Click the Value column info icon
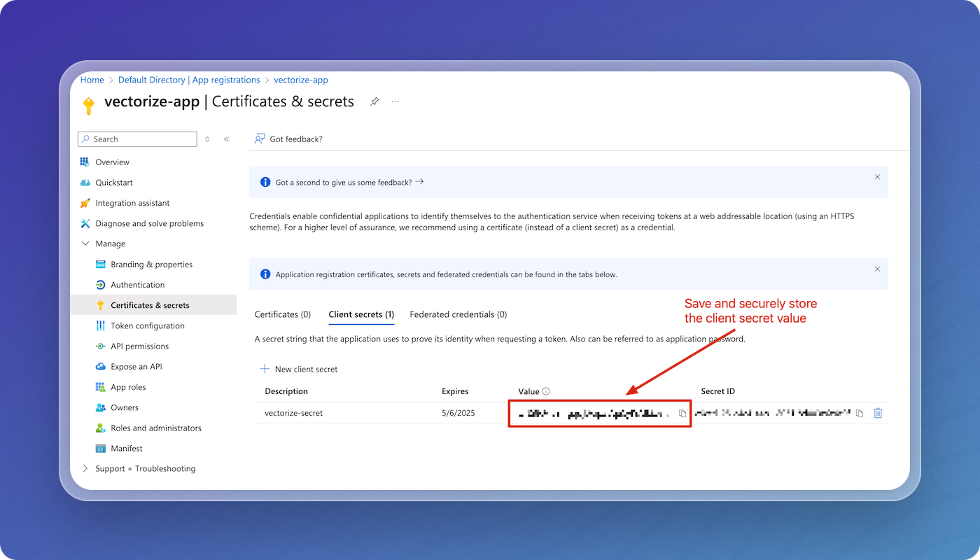980x560 pixels. coord(546,391)
